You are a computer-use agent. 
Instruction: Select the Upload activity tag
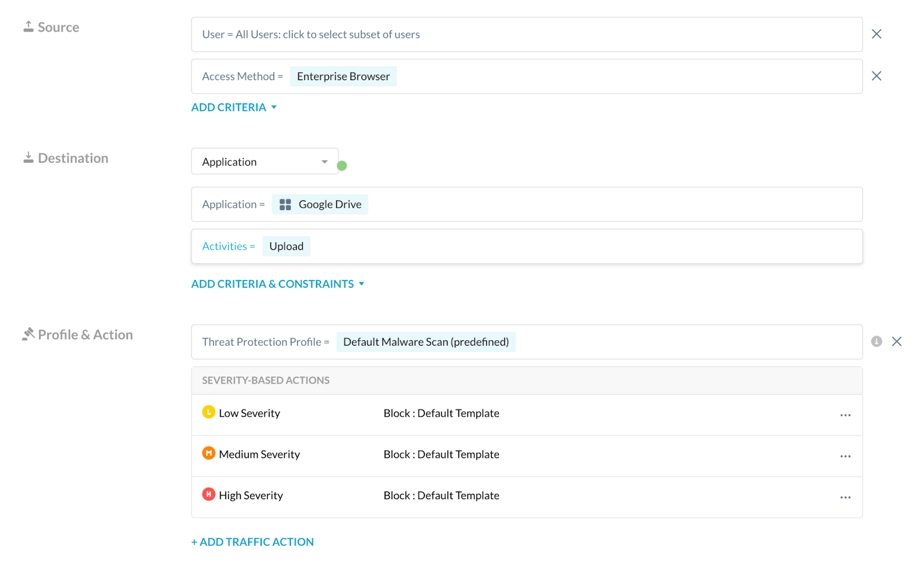[x=286, y=246]
